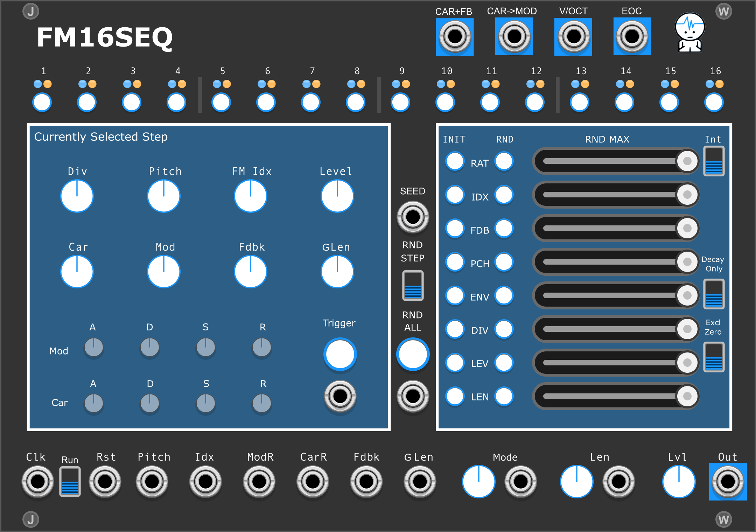756x532 pixels.
Task: Click the RND ALL input jack
Action: 413,396
